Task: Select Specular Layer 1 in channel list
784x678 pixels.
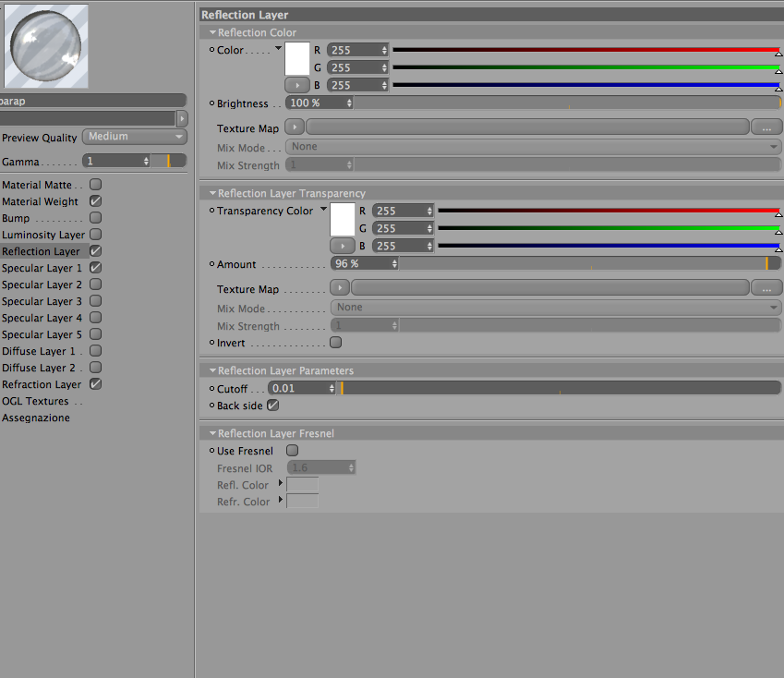Action: click(42, 268)
